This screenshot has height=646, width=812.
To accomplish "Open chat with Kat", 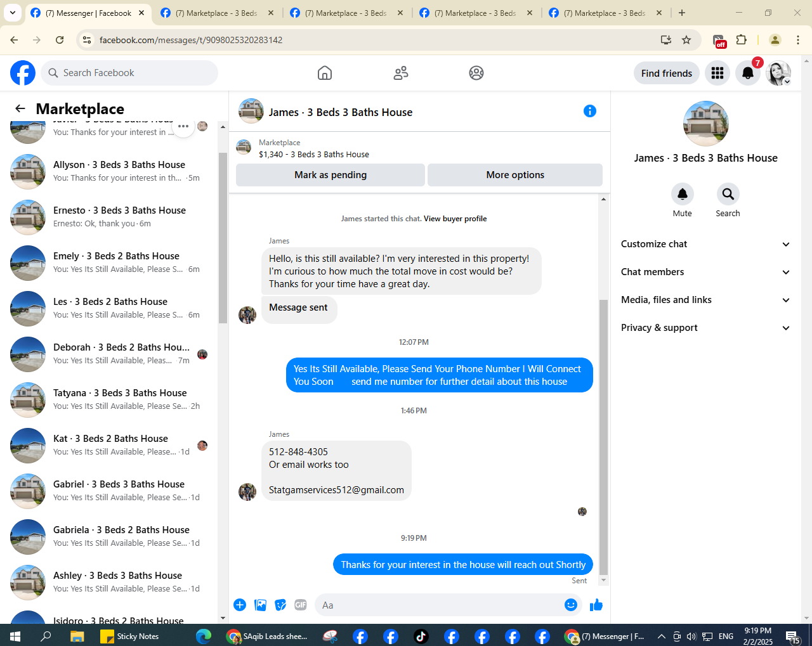I will click(109, 446).
